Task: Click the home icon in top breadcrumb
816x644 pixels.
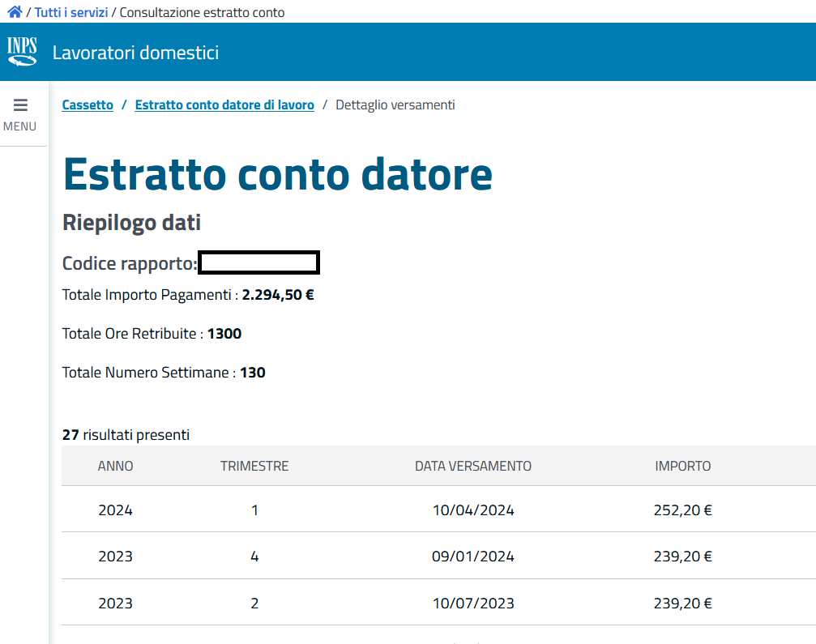Action: click(x=15, y=12)
